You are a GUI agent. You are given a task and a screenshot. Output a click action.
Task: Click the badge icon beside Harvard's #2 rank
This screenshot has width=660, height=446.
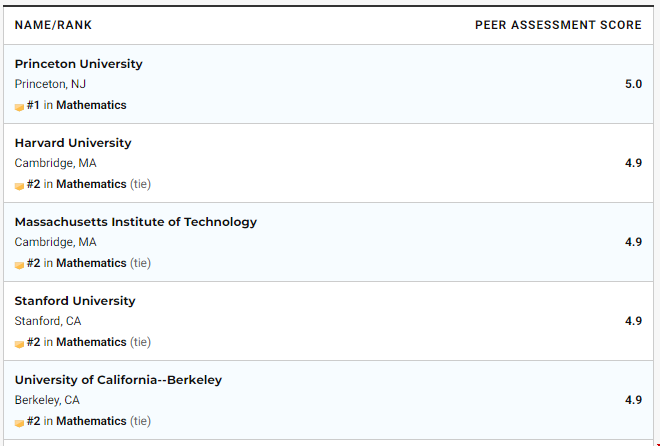pos(19,186)
